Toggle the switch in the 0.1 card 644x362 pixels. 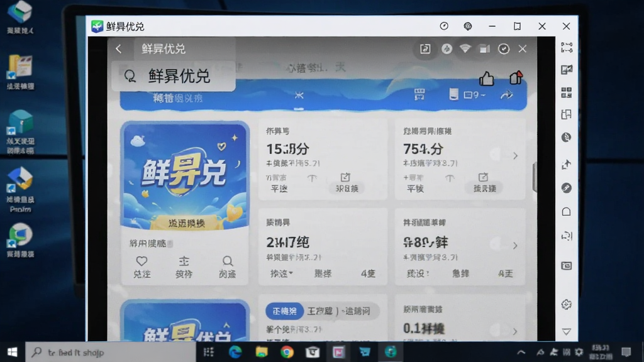pos(499,329)
